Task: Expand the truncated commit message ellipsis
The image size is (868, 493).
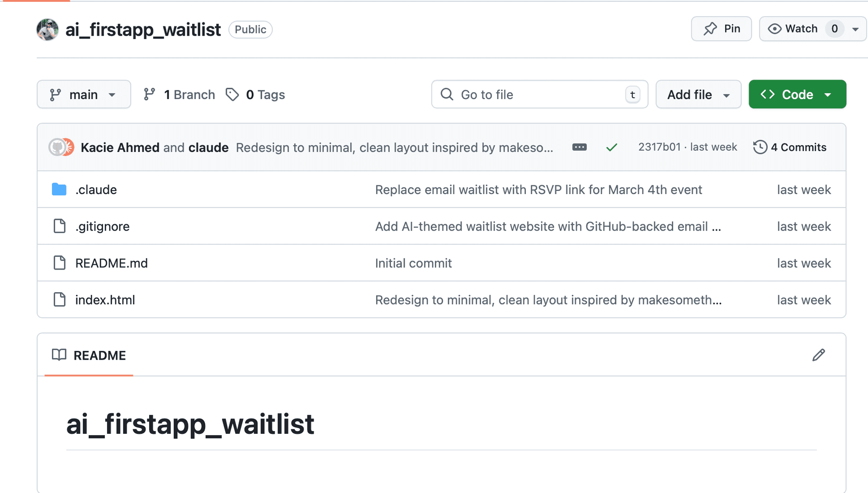Action: click(579, 147)
